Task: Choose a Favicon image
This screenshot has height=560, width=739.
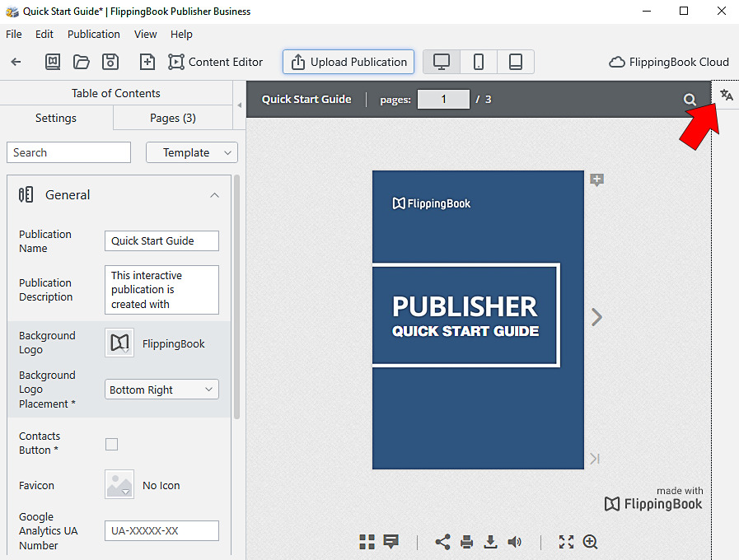Action: pyautogui.click(x=119, y=484)
